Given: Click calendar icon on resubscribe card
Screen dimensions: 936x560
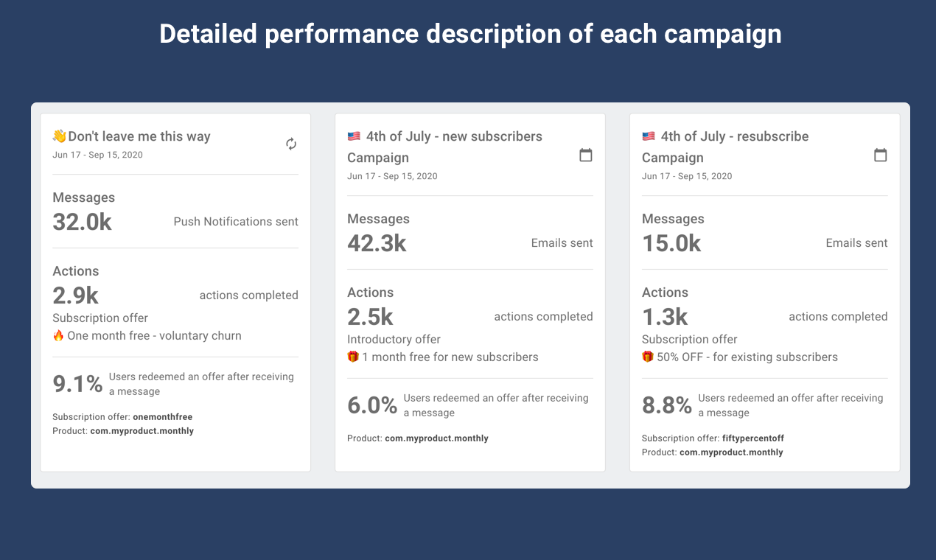Looking at the screenshot, I should click(880, 155).
